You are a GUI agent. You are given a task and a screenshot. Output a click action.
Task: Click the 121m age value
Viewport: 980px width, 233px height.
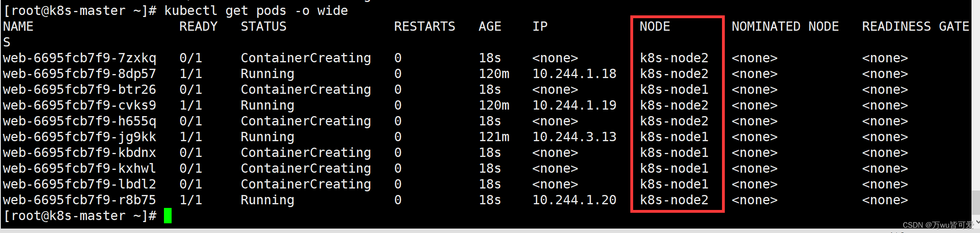pyautogui.click(x=494, y=137)
